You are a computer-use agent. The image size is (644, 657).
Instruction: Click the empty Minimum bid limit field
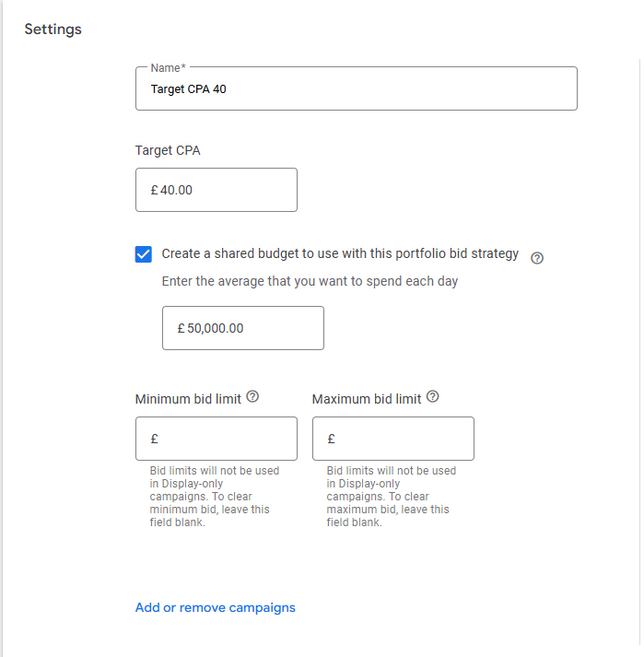217,439
